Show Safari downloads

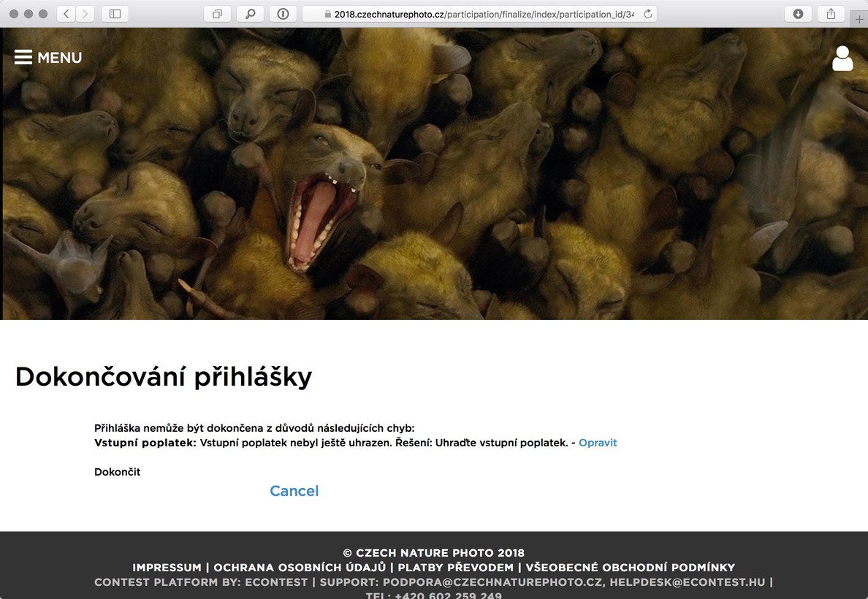tap(799, 14)
